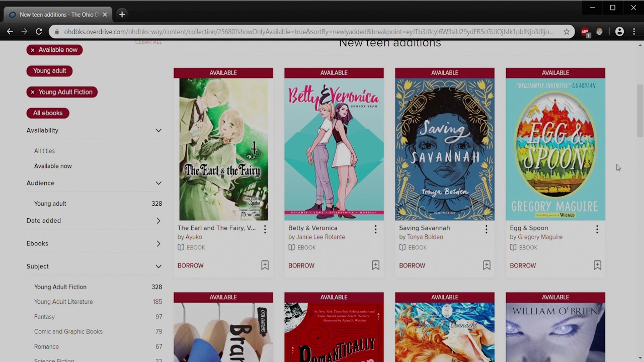Collapse the Subject filter section
This screenshot has height=362, width=644.
pyautogui.click(x=158, y=266)
